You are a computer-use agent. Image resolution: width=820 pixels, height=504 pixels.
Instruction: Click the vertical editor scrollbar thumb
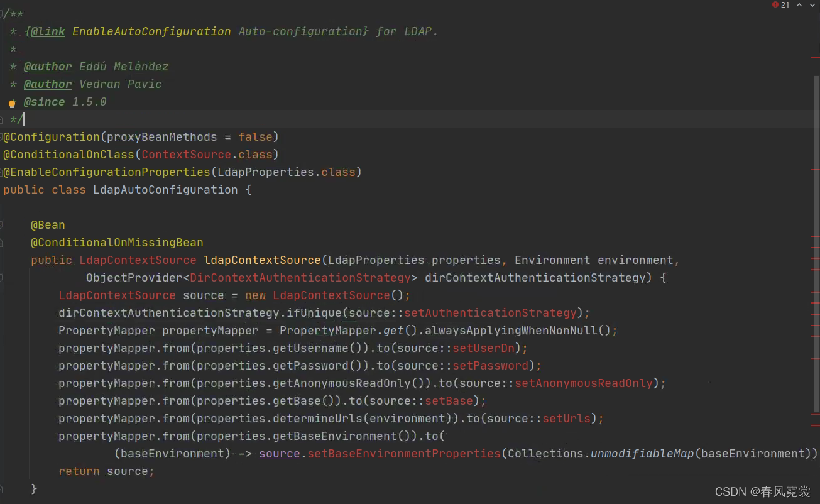click(x=817, y=245)
